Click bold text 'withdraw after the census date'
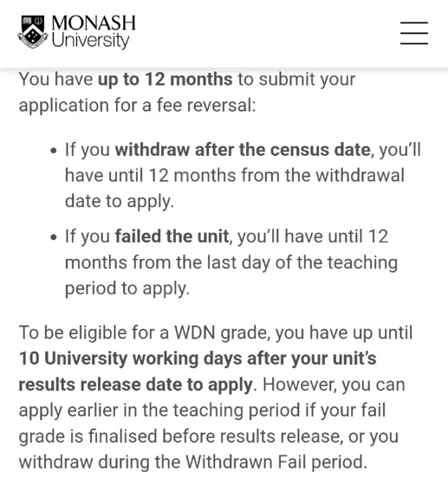The height and width of the screenshot is (485, 448). (x=243, y=150)
